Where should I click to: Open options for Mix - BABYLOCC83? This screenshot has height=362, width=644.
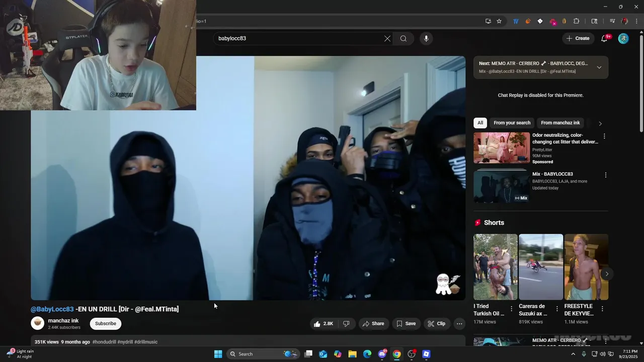(x=605, y=175)
